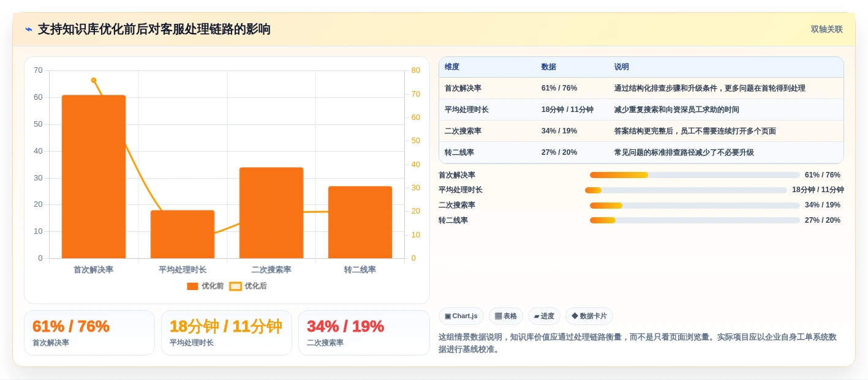Viewport: 868px width, 380px height.
Task: Click the 转二线率 x-axis label on chart
Action: [360, 270]
